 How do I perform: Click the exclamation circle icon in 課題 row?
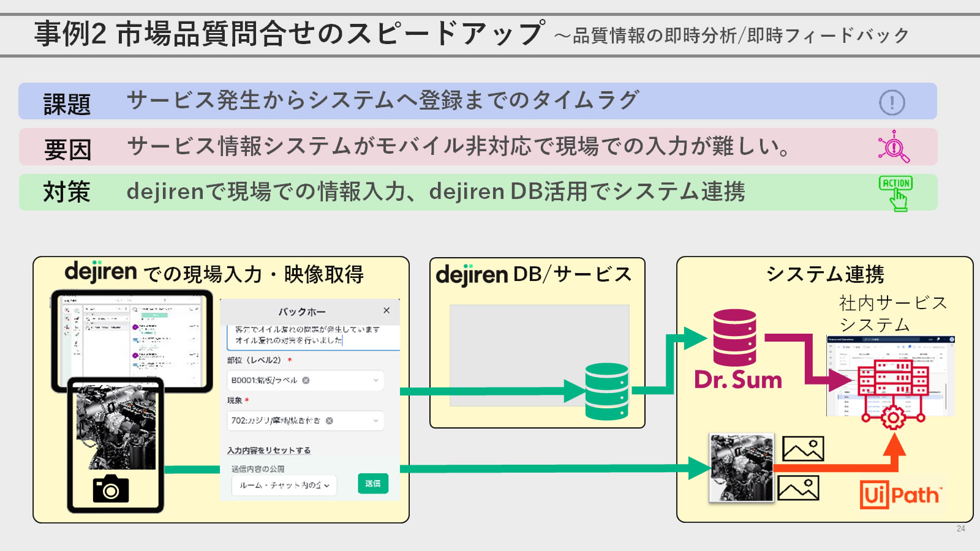coord(892,102)
